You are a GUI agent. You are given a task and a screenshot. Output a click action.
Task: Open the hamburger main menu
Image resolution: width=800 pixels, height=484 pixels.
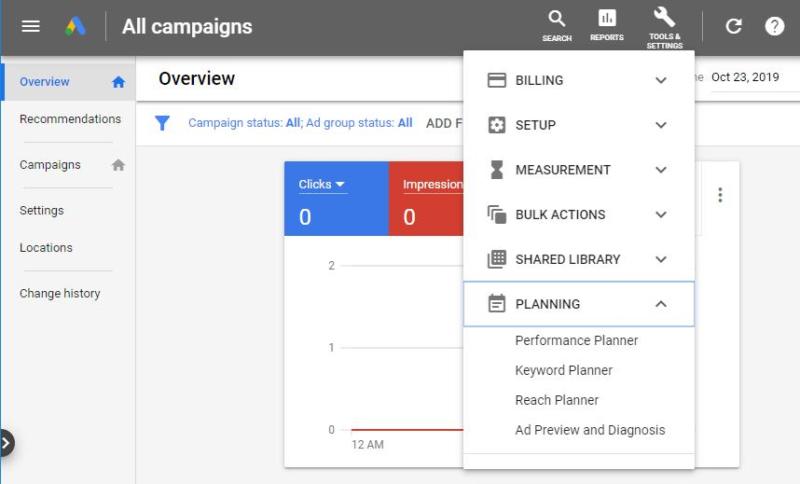point(31,26)
